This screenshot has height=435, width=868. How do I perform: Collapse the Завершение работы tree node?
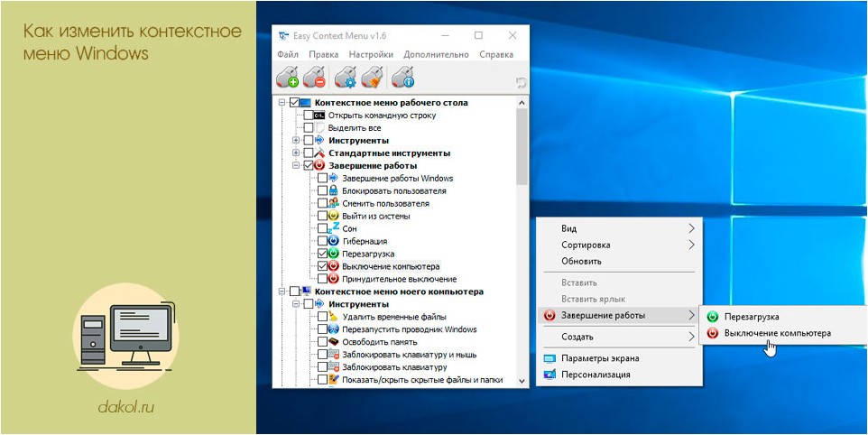296,165
